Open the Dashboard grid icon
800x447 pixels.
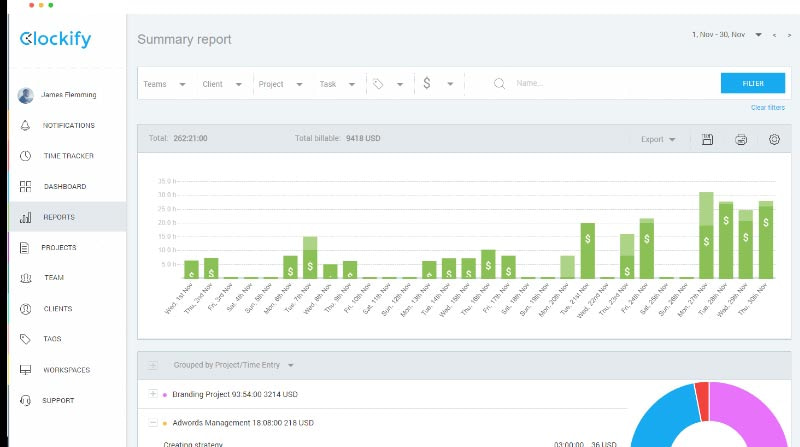pos(25,186)
